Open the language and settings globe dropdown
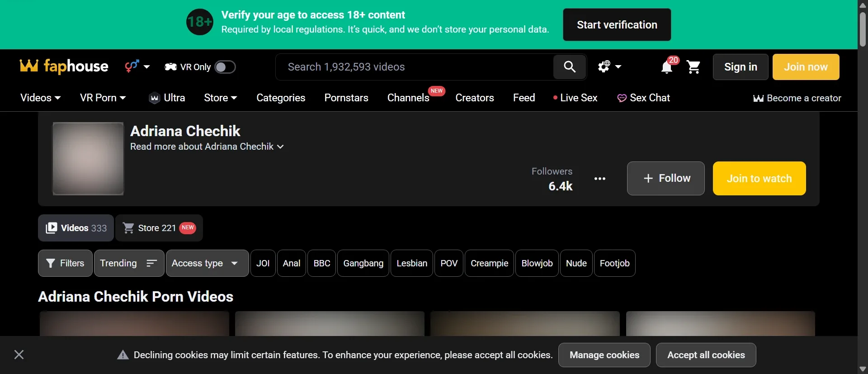This screenshot has height=374, width=868. click(609, 67)
